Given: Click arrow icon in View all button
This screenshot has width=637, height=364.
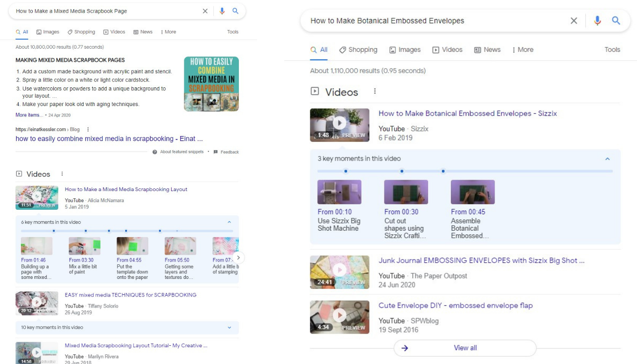Looking at the screenshot, I should 404,348.
